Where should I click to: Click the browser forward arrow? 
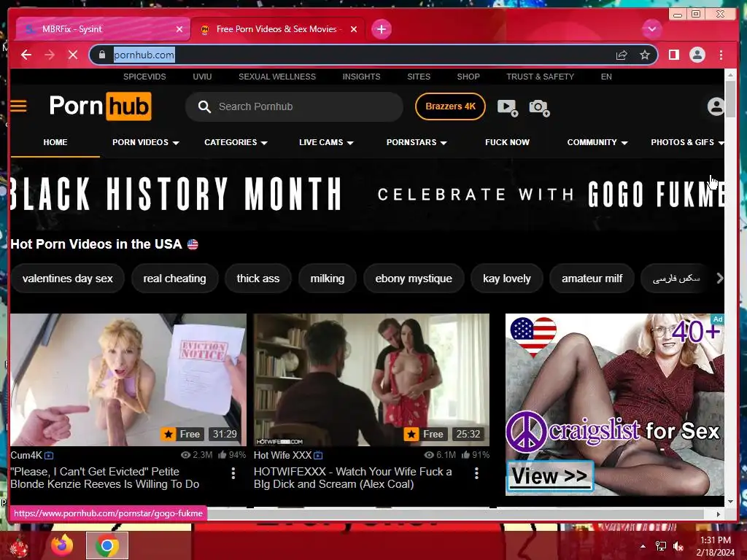(50, 55)
